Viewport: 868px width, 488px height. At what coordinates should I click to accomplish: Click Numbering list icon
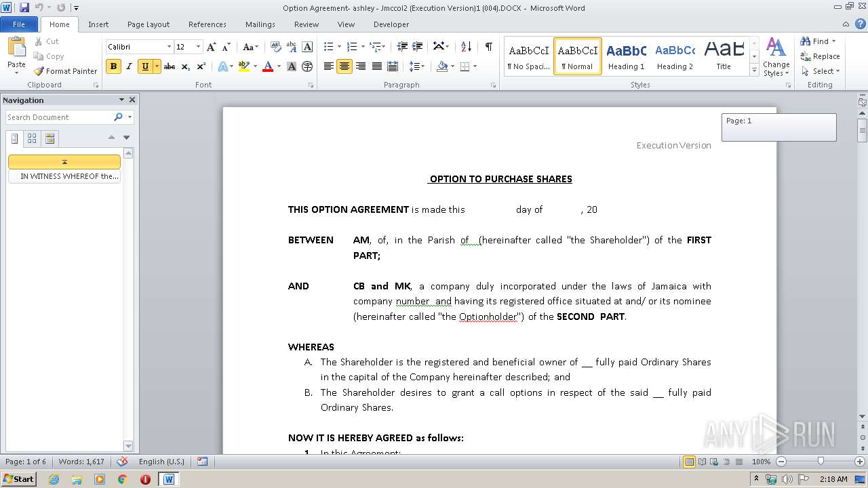tap(352, 47)
